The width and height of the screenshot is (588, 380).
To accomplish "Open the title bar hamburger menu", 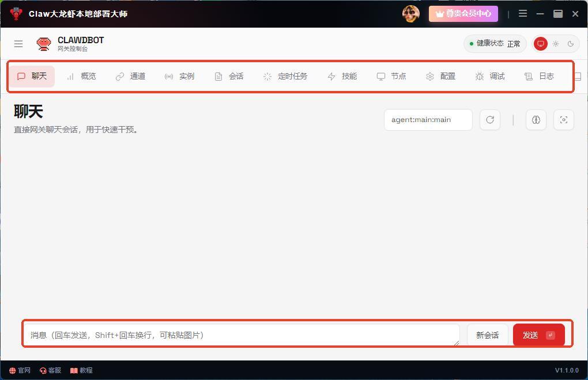I will tap(523, 14).
